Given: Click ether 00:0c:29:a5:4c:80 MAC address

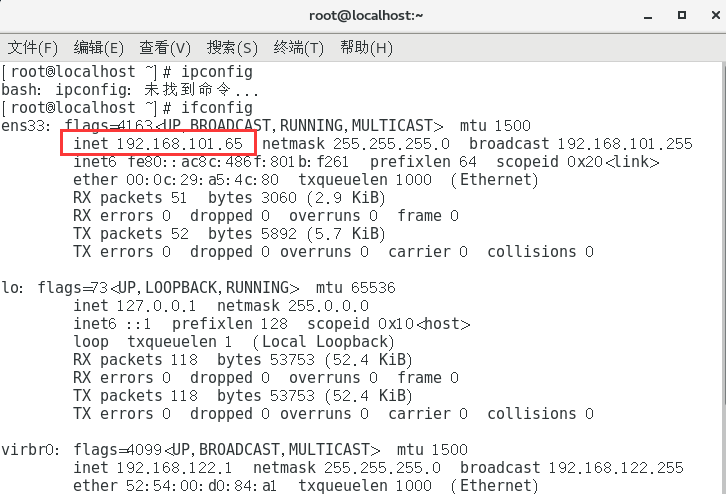Looking at the screenshot, I should (176, 180).
